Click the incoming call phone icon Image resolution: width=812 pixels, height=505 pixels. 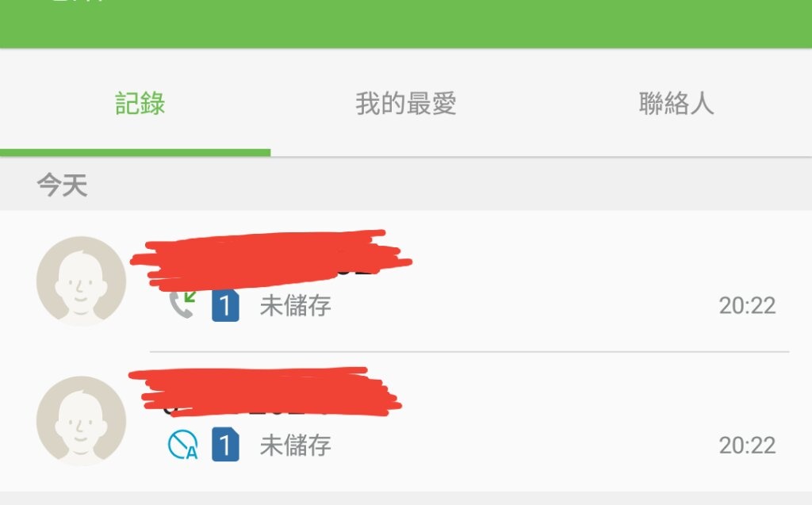(x=182, y=304)
